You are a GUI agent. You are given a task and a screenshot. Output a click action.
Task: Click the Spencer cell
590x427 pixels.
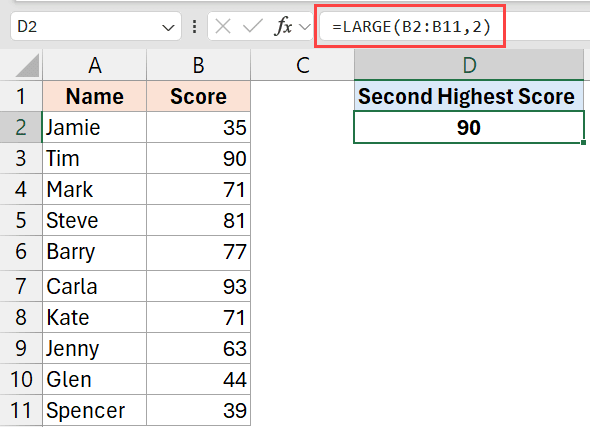tap(95, 410)
